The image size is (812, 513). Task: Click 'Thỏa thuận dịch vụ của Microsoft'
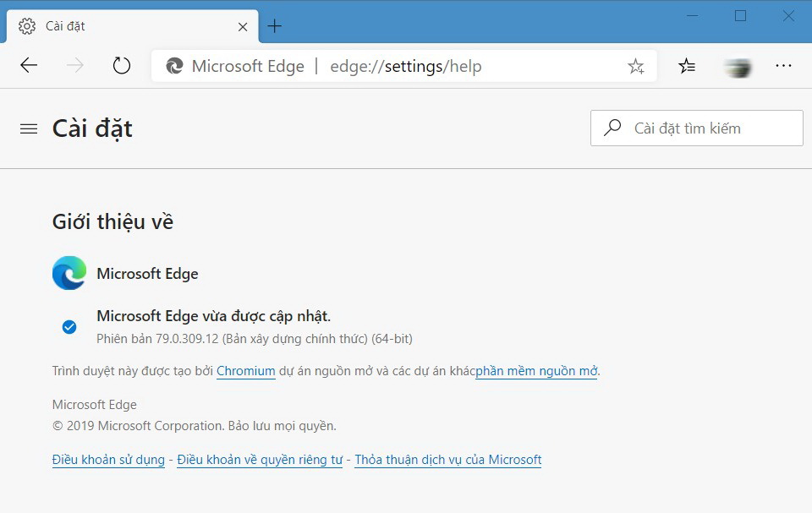click(x=447, y=460)
